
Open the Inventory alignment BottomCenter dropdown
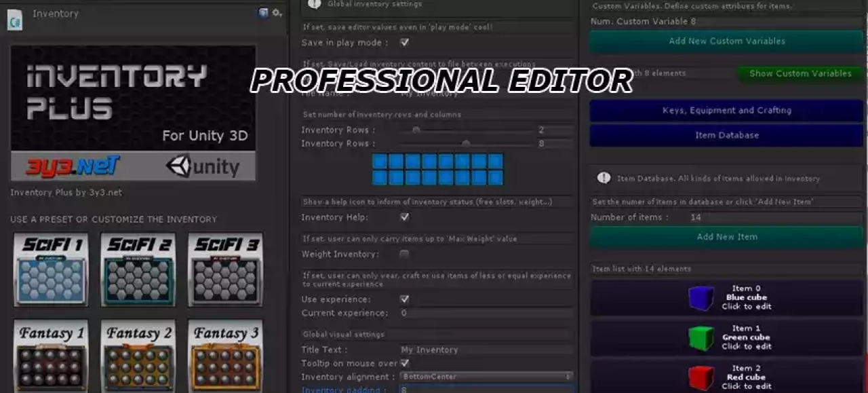click(486, 376)
